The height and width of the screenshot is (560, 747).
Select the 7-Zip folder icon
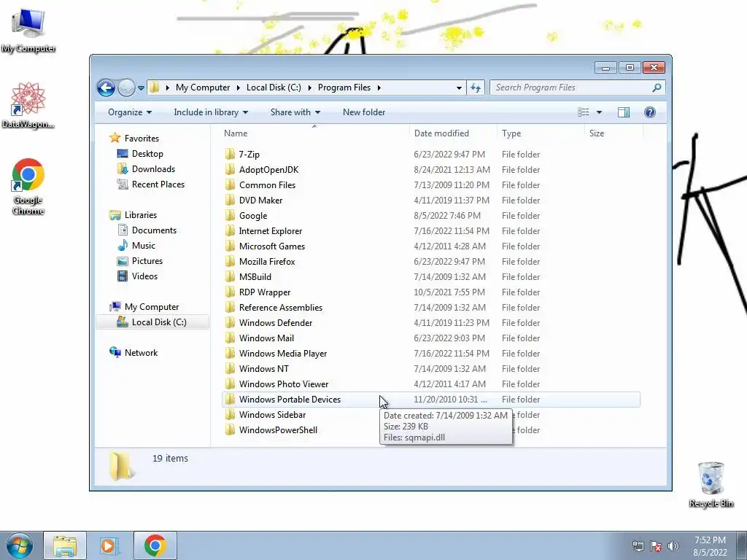point(230,154)
